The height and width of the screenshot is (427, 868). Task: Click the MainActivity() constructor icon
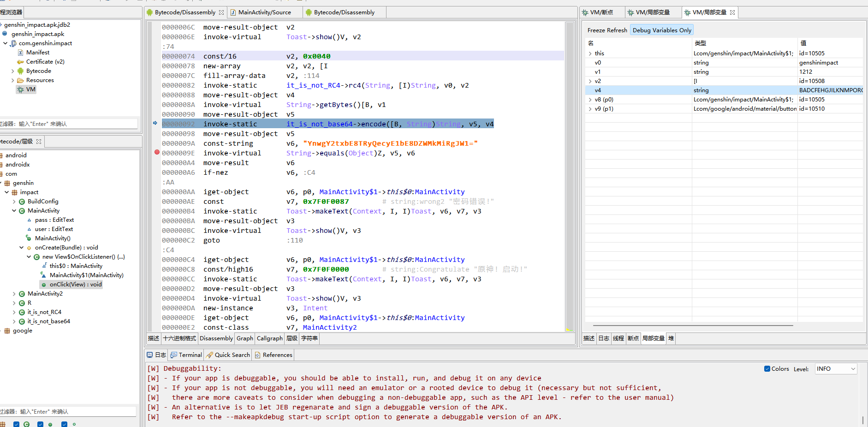(29, 238)
